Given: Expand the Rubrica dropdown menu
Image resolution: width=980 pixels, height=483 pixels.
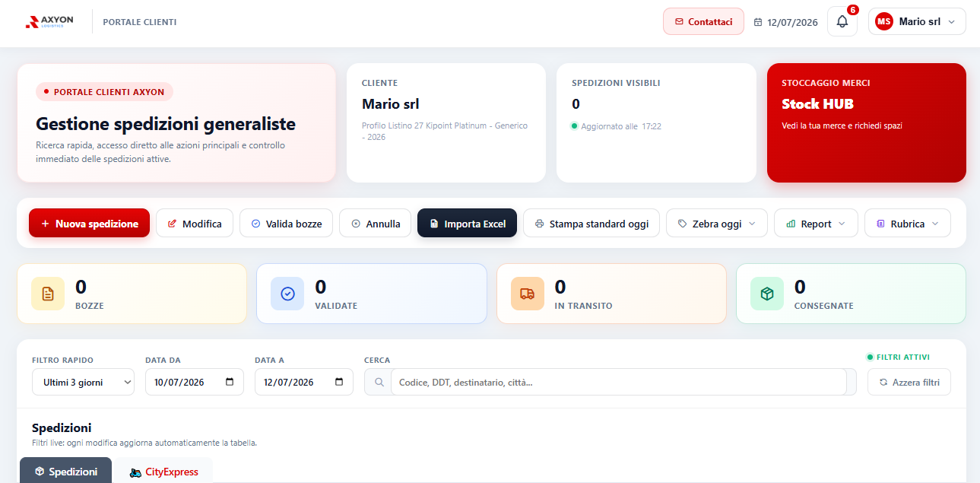Looking at the screenshot, I should (x=934, y=224).
